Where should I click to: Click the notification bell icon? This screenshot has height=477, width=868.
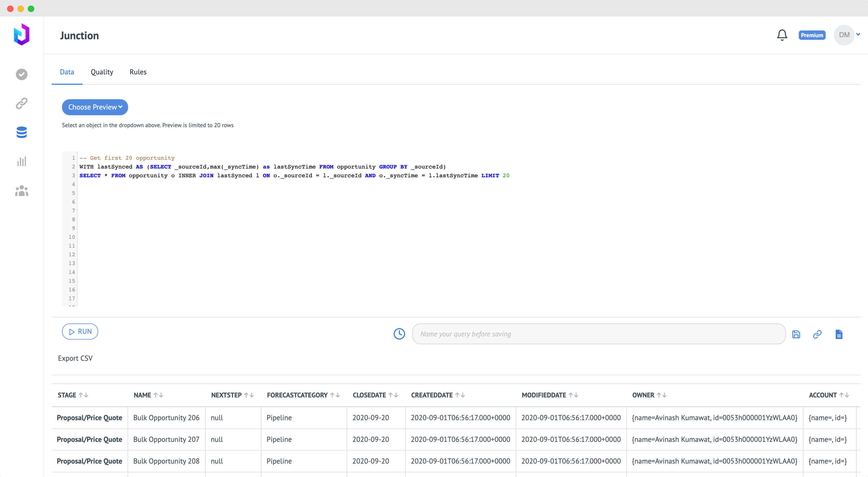(782, 35)
